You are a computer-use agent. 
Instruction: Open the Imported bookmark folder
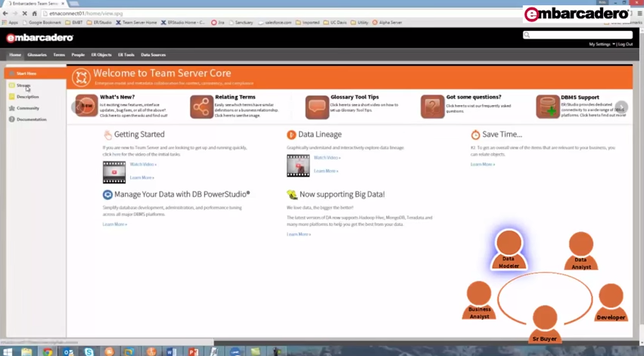307,23
